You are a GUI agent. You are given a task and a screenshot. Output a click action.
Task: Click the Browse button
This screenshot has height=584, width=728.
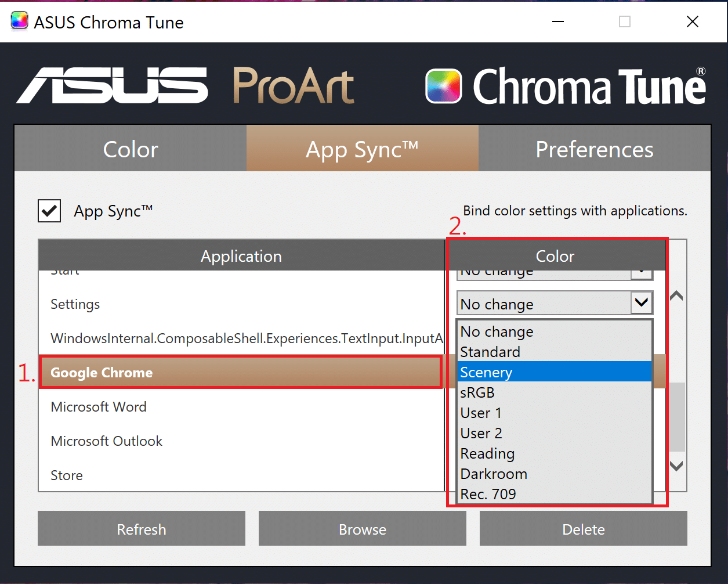[363, 529]
